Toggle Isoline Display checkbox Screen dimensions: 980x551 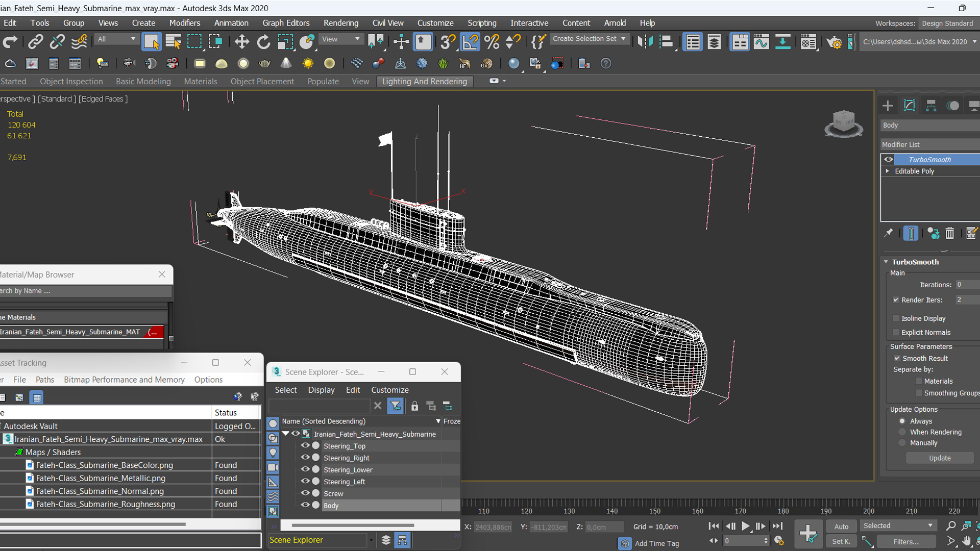click(896, 318)
